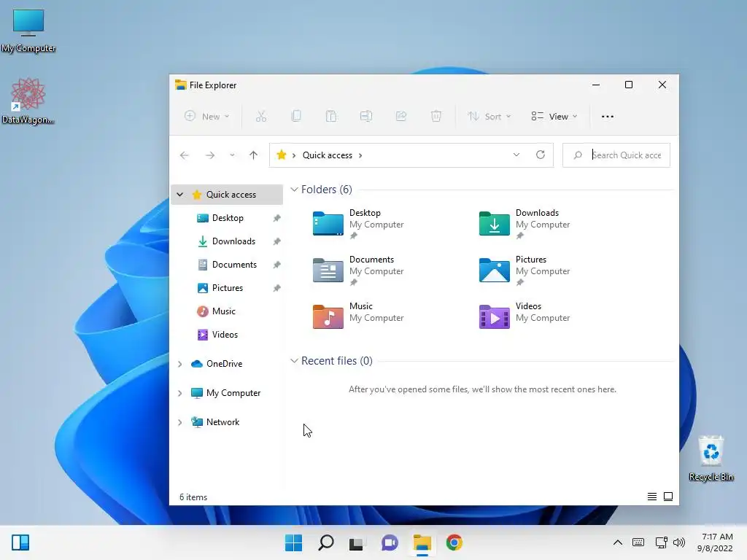The image size is (747, 560).
Task: Unpin Desktop using its sidebar pin icon
Action: click(x=276, y=218)
